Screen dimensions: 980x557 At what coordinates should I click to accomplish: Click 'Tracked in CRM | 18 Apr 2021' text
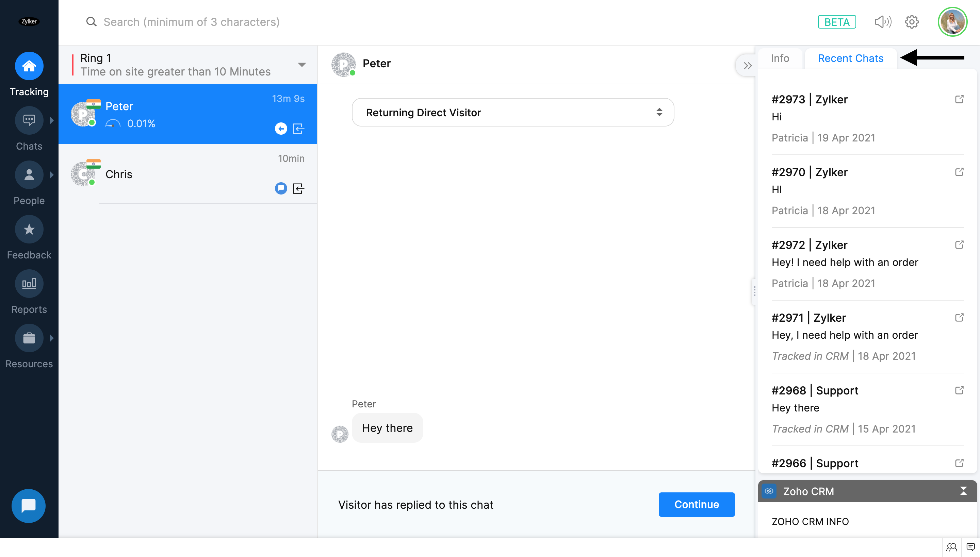(843, 356)
